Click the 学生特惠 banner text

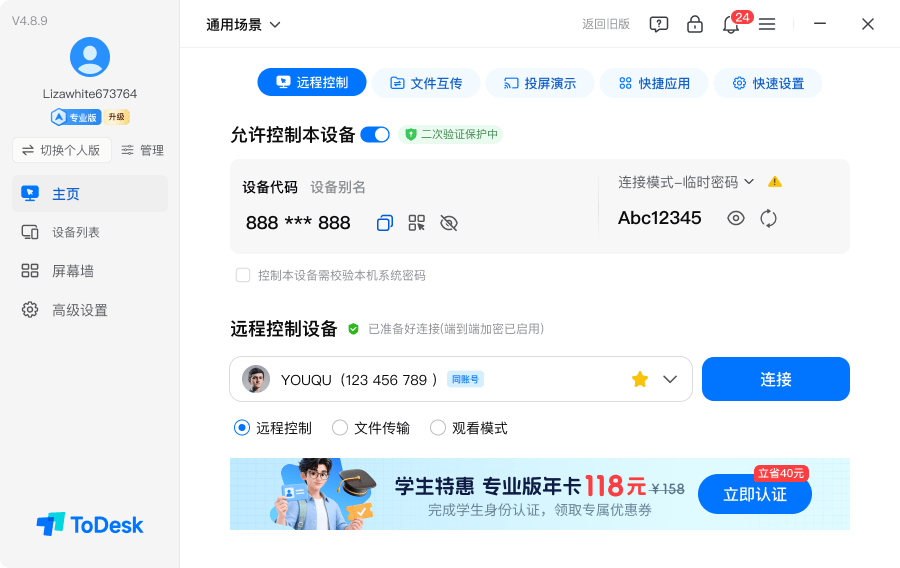pyautogui.click(x=434, y=486)
